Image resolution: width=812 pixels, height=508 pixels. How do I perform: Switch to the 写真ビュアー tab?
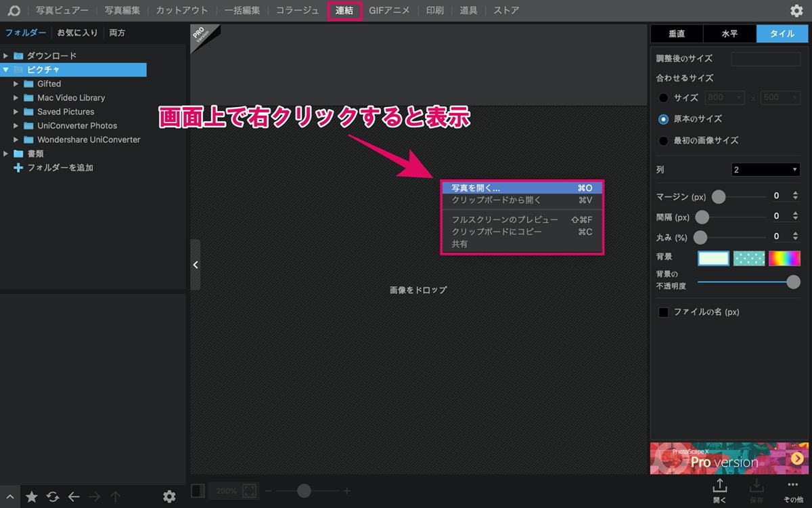pos(62,10)
